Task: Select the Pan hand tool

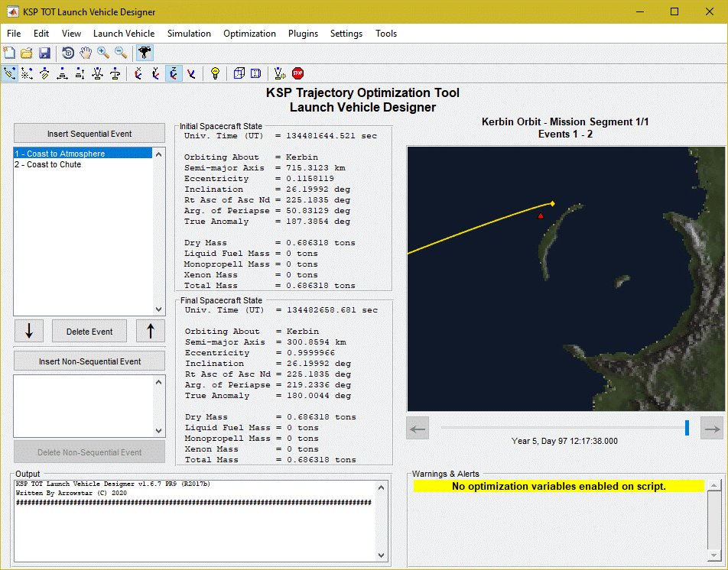Action: click(86, 53)
